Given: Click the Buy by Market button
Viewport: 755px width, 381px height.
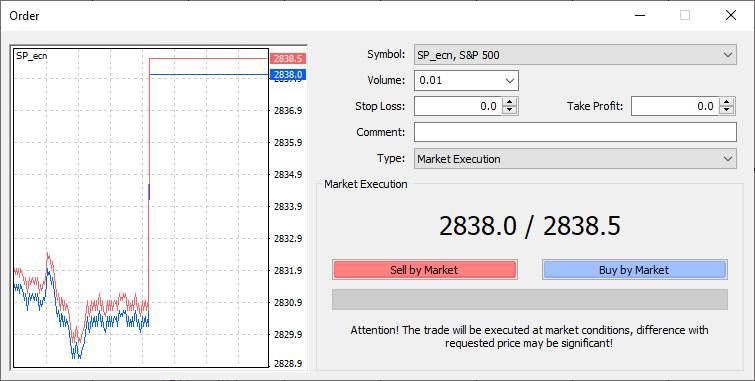Looking at the screenshot, I should point(634,270).
